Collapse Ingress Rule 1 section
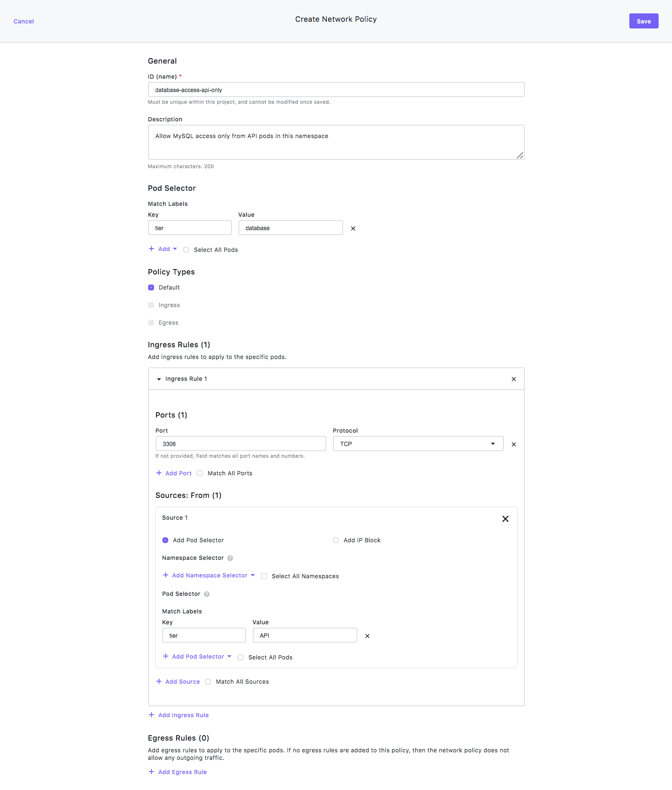Viewport: 672px width, 790px height. (x=159, y=379)
